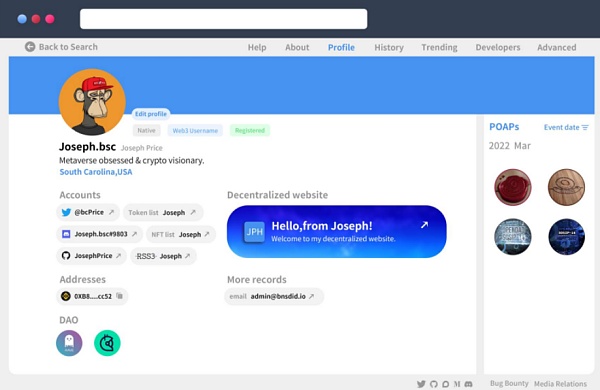Click the browser address bar

[x=223, y=19]
